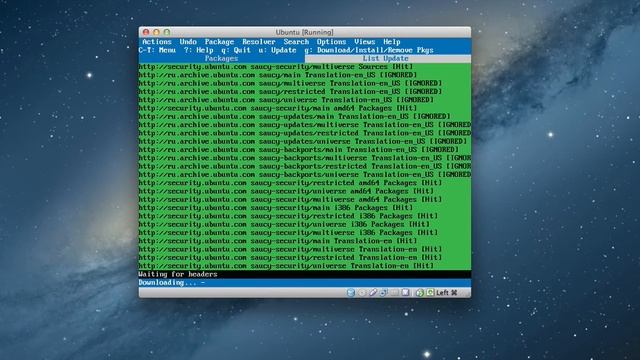Click the 'q: Quit' shortcut hint

[236, 50]
